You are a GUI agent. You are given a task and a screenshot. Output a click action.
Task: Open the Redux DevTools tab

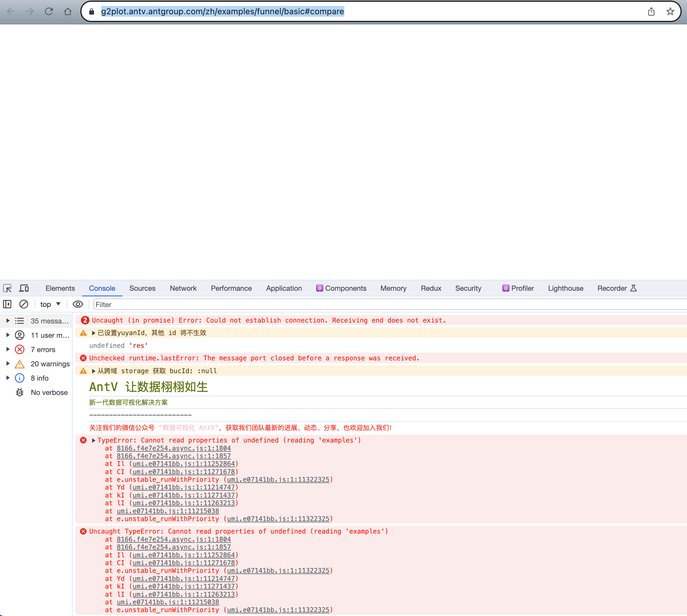point(431,288)
